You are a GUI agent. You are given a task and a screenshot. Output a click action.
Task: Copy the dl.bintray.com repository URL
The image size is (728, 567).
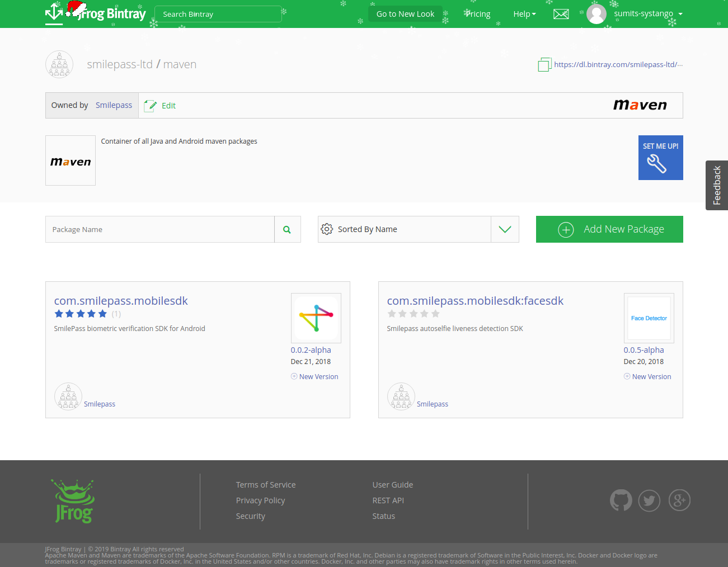tap(544, 65)
